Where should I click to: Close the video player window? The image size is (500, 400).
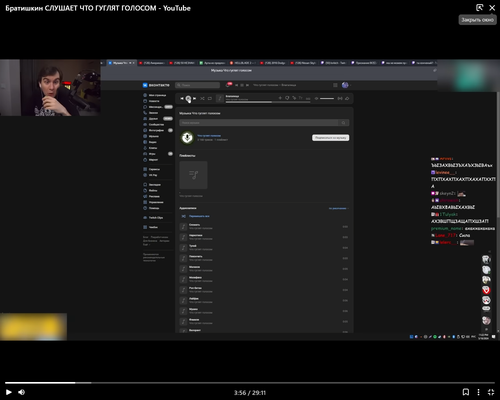pyautogui.click(x=492, y=8)
